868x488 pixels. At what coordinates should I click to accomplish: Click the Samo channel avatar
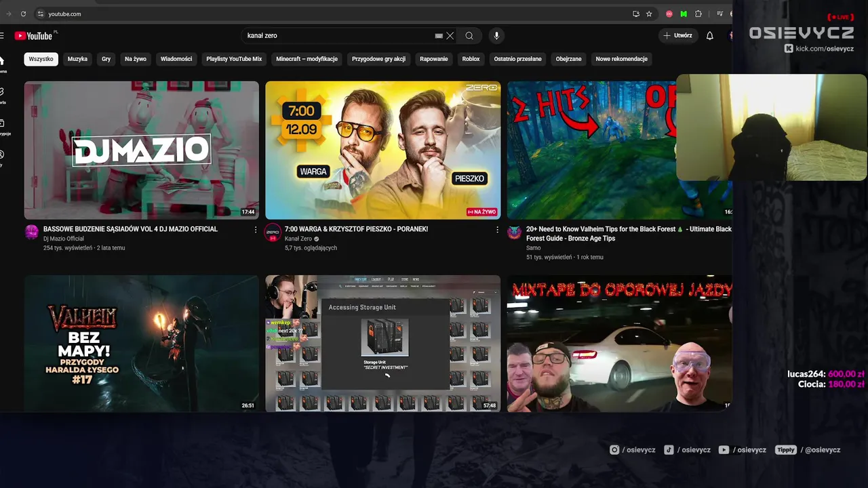tap(515, 232)
